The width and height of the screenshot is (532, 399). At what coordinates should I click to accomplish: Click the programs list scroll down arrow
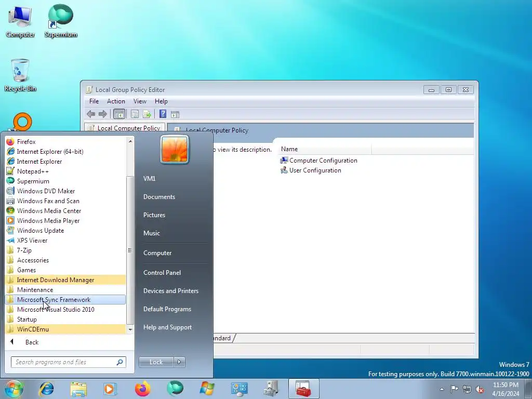coord(130,329)
